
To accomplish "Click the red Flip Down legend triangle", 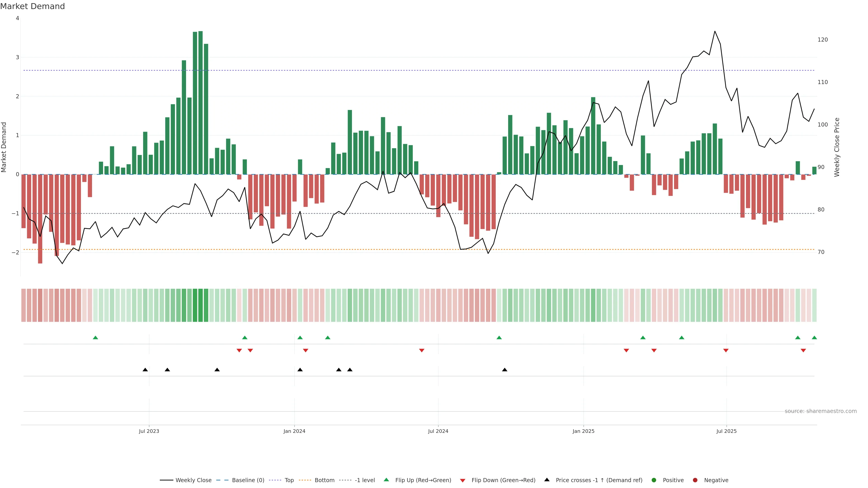I will click(x=463, y=480).
